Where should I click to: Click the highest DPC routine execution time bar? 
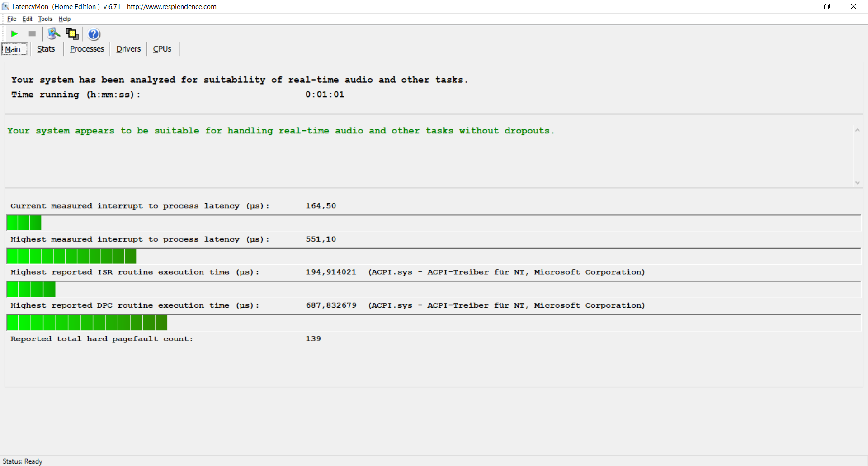[87, 323]
